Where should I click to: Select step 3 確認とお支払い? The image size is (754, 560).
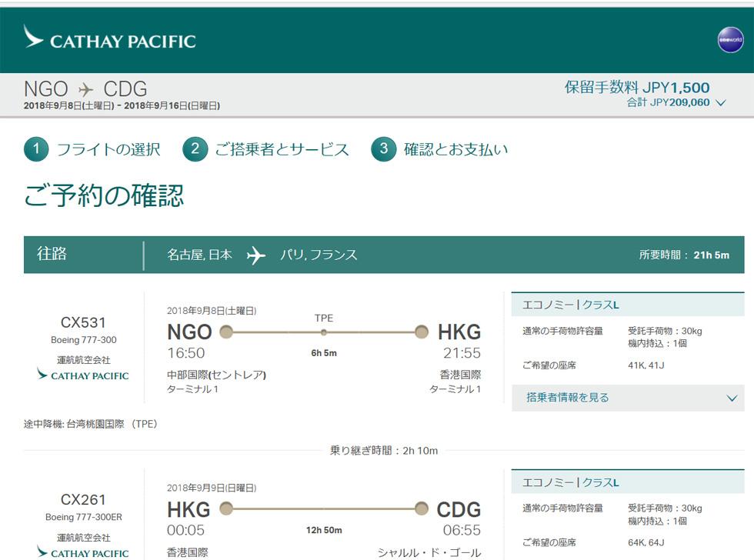tap(439, 149)
